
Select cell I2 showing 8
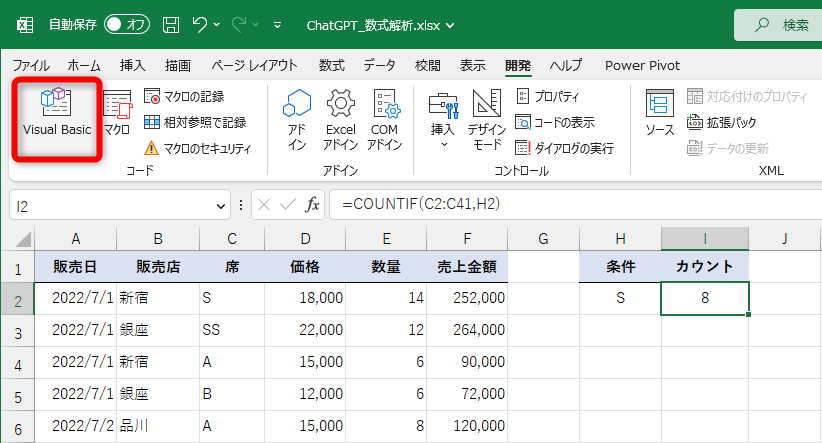coord(705,298)
